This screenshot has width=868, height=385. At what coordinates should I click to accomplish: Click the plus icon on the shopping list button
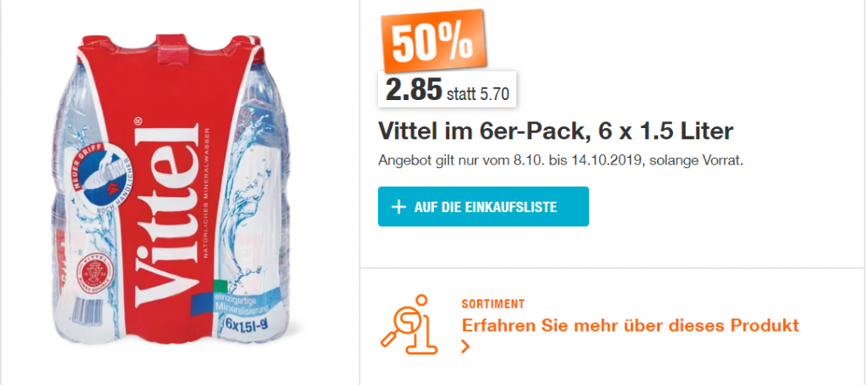398,207
